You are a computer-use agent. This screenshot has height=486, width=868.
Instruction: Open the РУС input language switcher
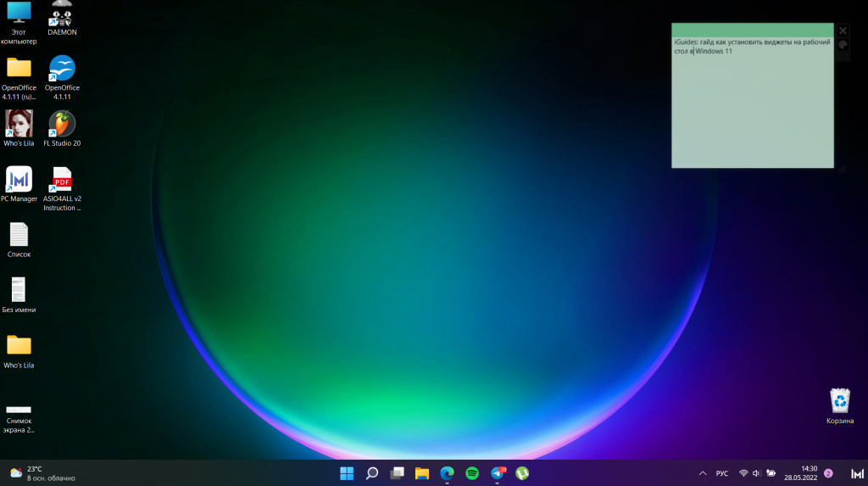coord(722,473)
